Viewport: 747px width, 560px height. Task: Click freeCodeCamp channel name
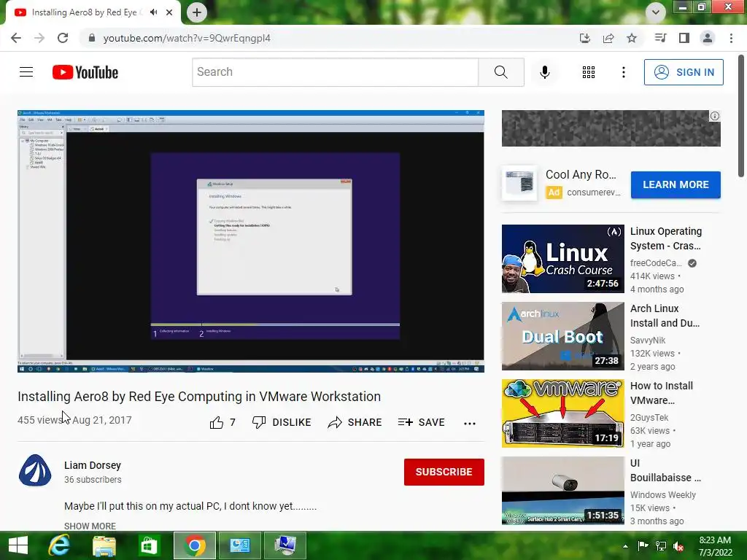click(656, 262)
